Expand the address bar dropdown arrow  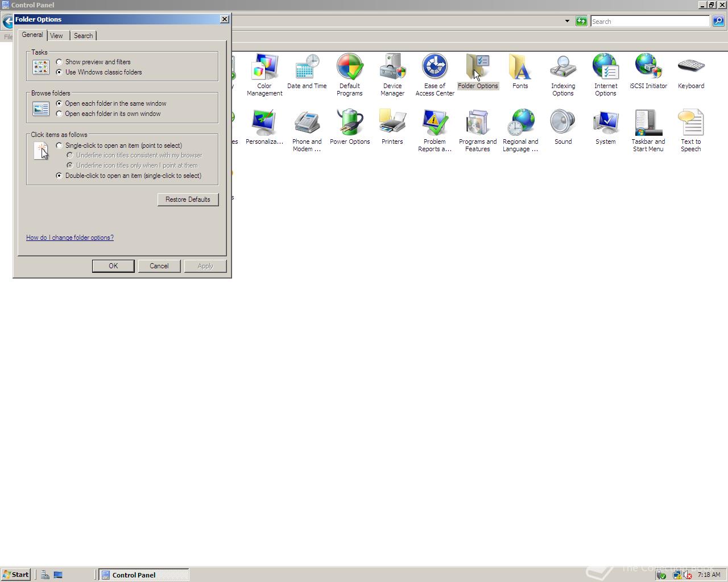point(567,21)
